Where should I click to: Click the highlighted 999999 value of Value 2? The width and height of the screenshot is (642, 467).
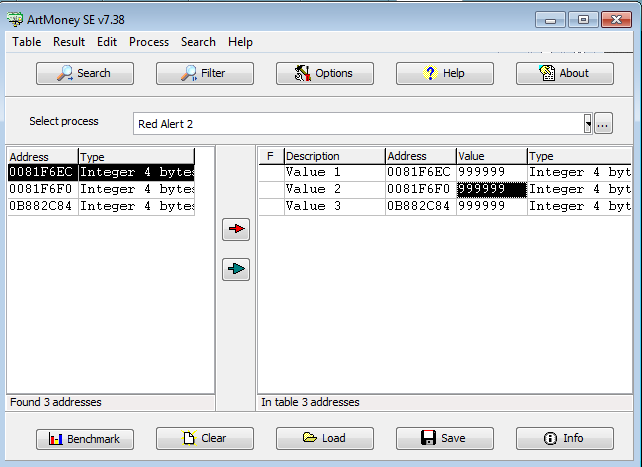point(491,189)
